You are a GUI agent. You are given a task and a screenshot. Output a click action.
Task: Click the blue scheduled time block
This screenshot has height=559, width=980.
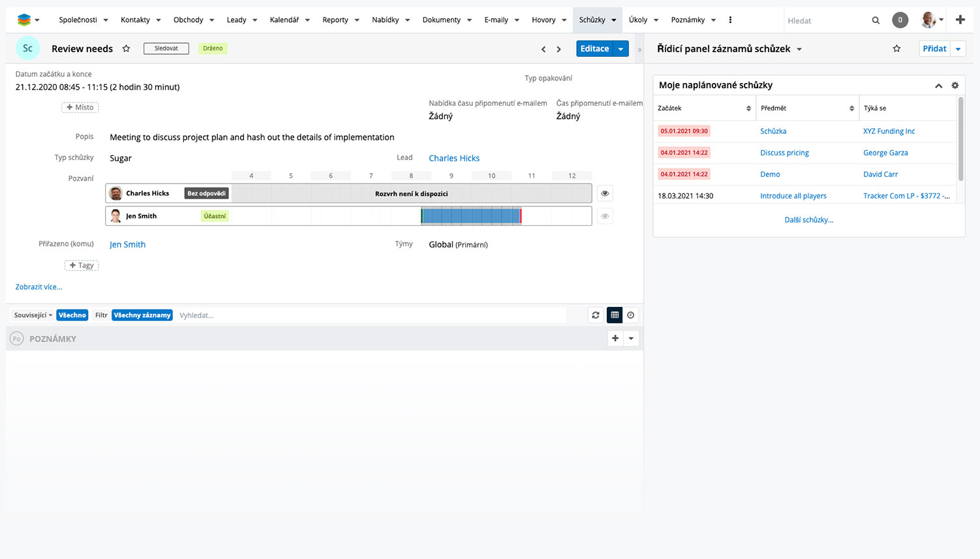[470, 216]
